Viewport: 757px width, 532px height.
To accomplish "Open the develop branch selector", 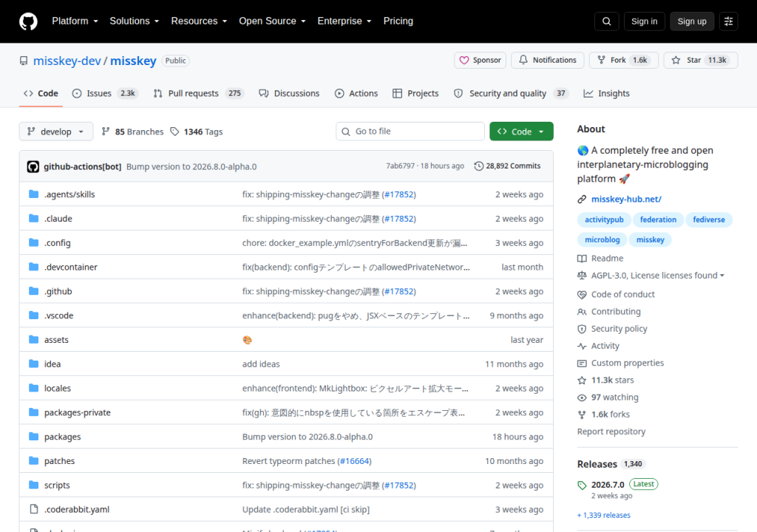I will (x=56, y=132).
